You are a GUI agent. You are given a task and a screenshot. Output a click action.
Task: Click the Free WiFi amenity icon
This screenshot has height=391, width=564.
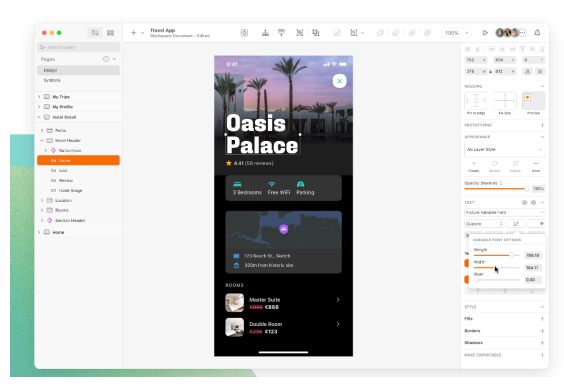click(x=272, y=184)
